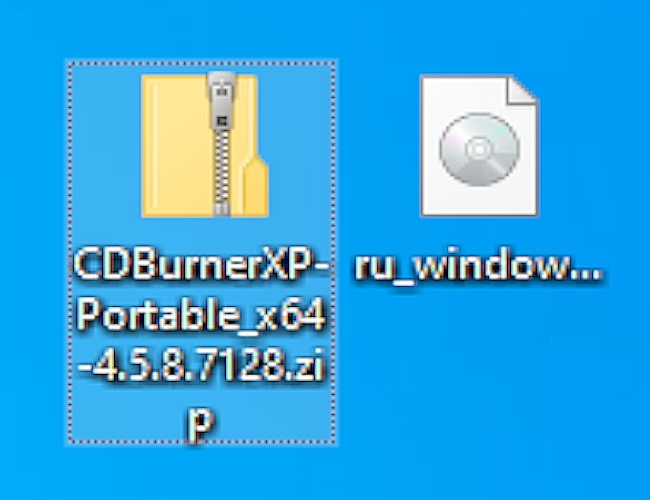The image size is (650, 500).
Task: Click the trailing "p" of the zip name
Action: [201, 422]
